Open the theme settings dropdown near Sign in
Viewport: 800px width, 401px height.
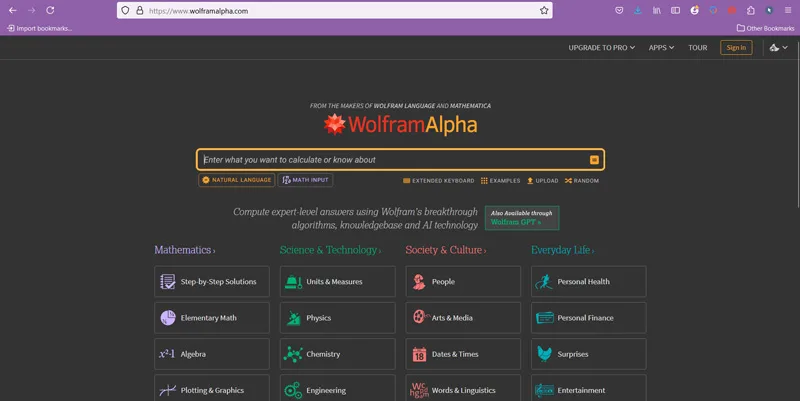pyautogui.click(x=779, y=47)
